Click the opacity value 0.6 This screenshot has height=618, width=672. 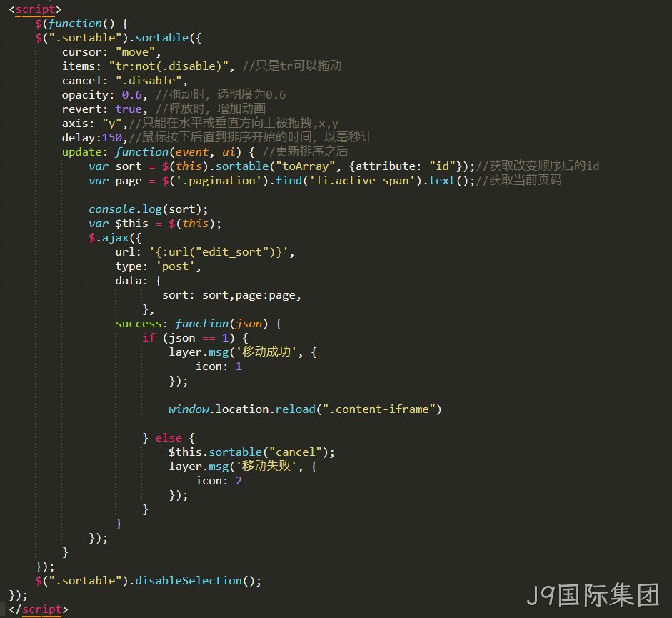(x=131, y=95)
